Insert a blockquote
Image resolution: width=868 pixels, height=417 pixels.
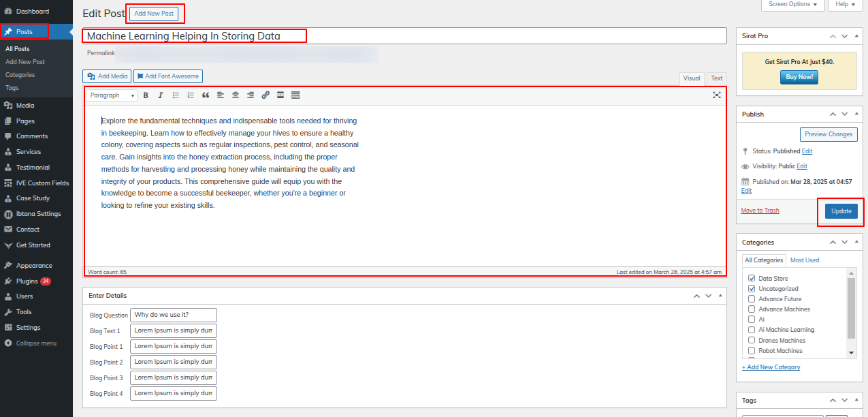point(206,95)
